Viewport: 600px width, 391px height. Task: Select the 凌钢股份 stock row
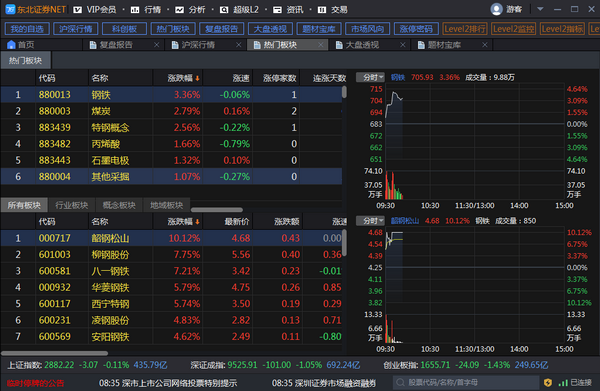tap(171, 320)
